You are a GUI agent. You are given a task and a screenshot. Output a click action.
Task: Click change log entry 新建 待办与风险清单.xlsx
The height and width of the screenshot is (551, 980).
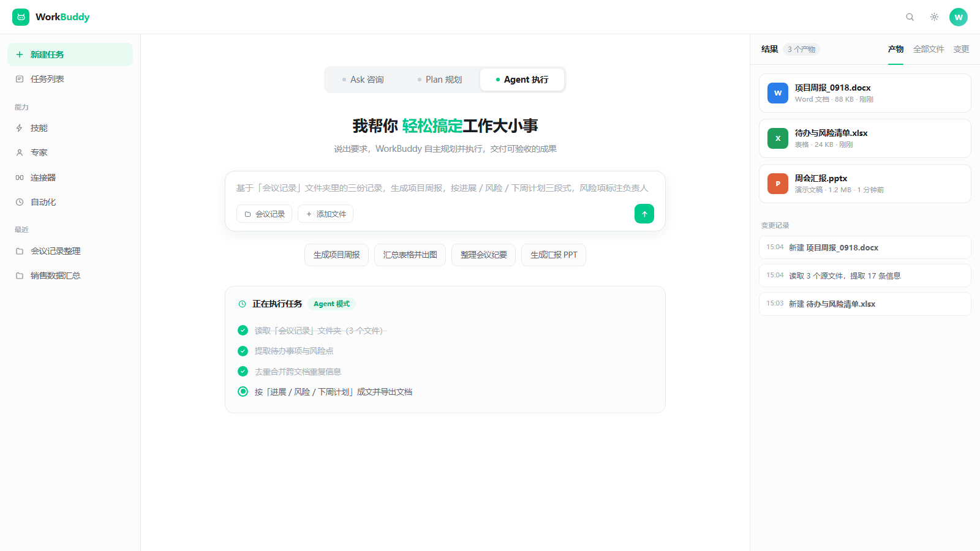click(x=865, y=304)
